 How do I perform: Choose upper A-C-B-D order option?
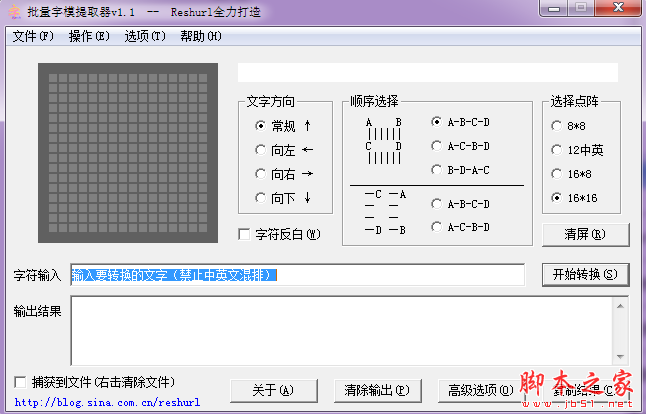tap(436, 145)
